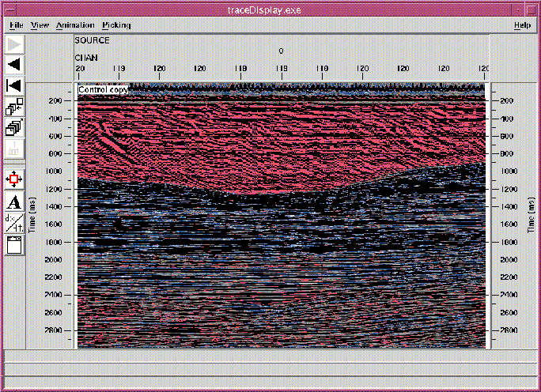
Task: Jump to first frame with rewind-to-start icon
Action: pos(14,85)
